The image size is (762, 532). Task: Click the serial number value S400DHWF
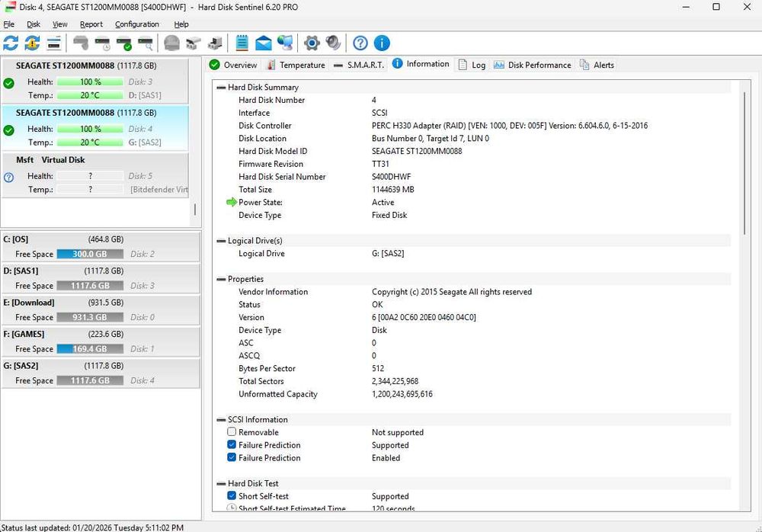point(391,177)
